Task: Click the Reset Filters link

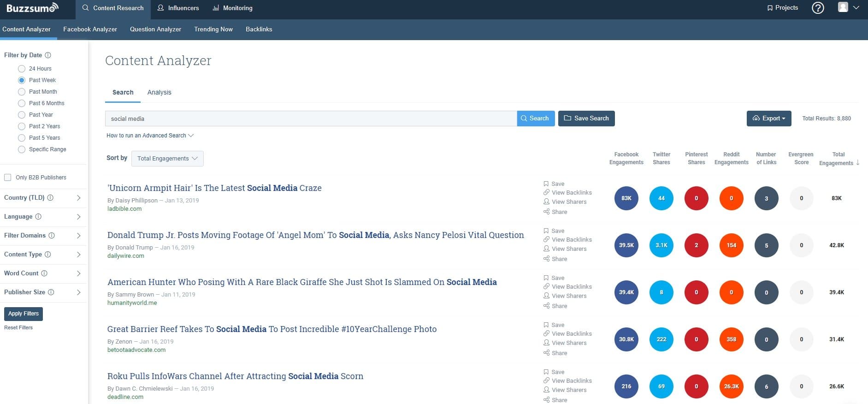Action: pyautogui.click(x=18, y=327)
